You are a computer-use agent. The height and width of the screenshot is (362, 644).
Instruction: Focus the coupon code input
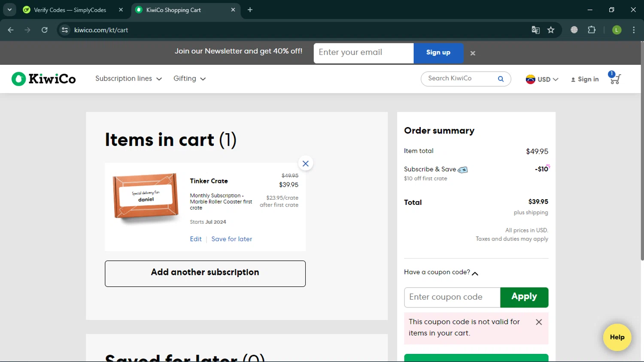[x=452, y=297]
